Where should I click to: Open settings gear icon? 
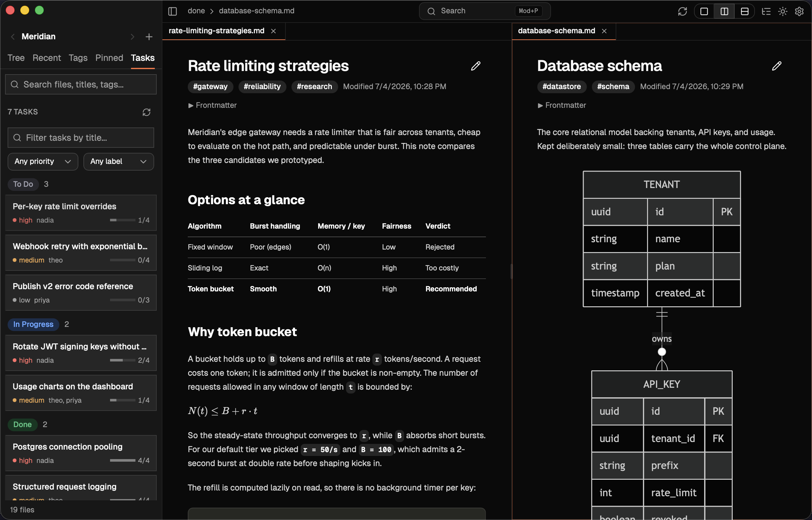pos(799,11)
